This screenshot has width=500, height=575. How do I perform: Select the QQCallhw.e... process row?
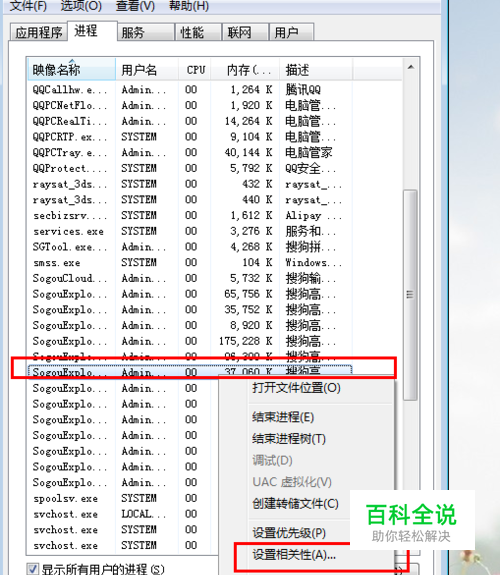(x=190, y=89)
